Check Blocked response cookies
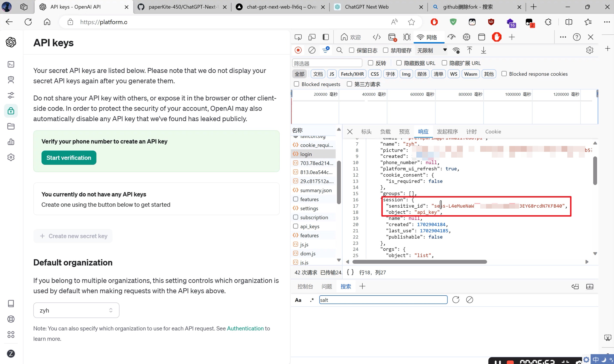 click(x=504, y=74)
